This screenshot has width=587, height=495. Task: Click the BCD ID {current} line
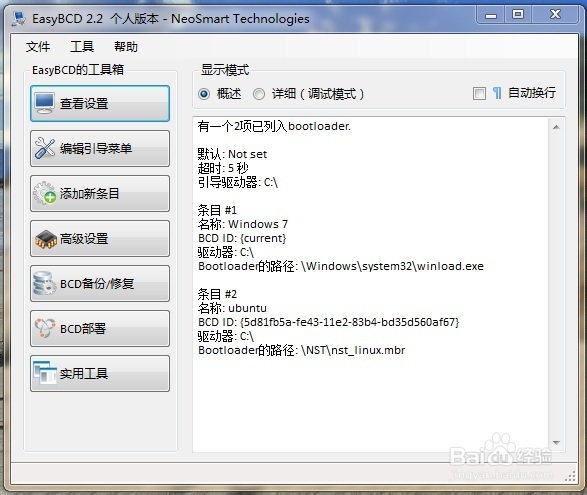click(x=242, y=238)
